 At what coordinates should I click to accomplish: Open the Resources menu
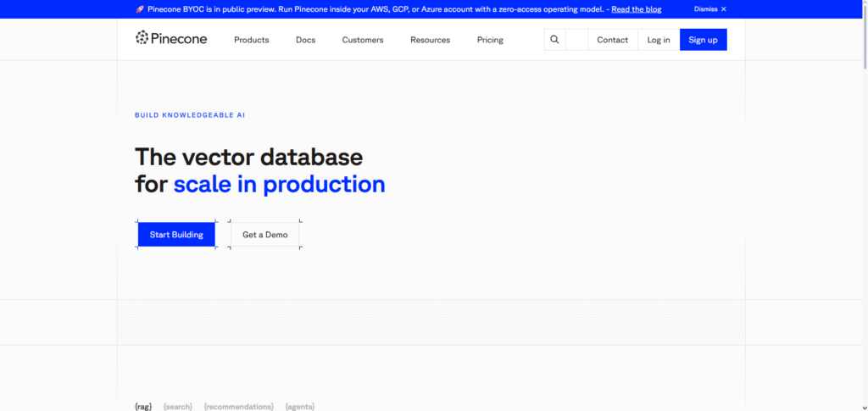tap(430, 40)
